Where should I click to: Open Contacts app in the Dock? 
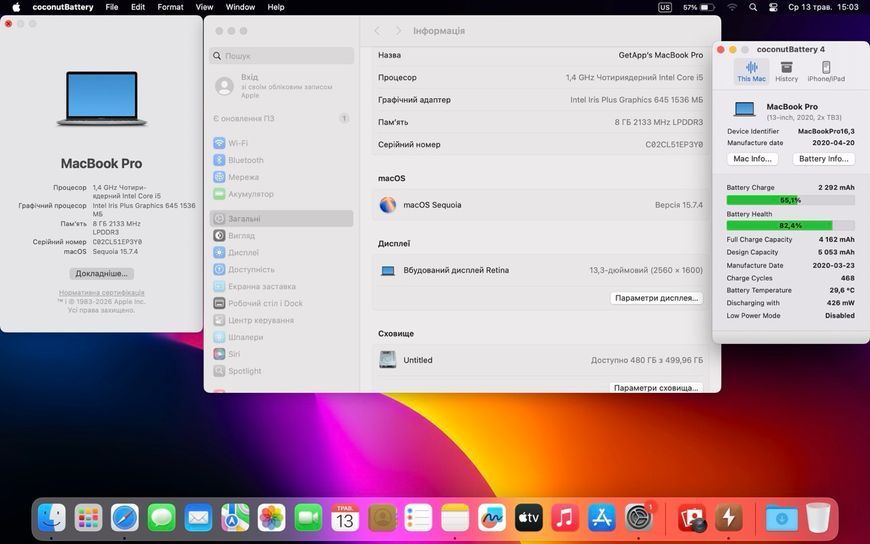[x=382, y=518]
